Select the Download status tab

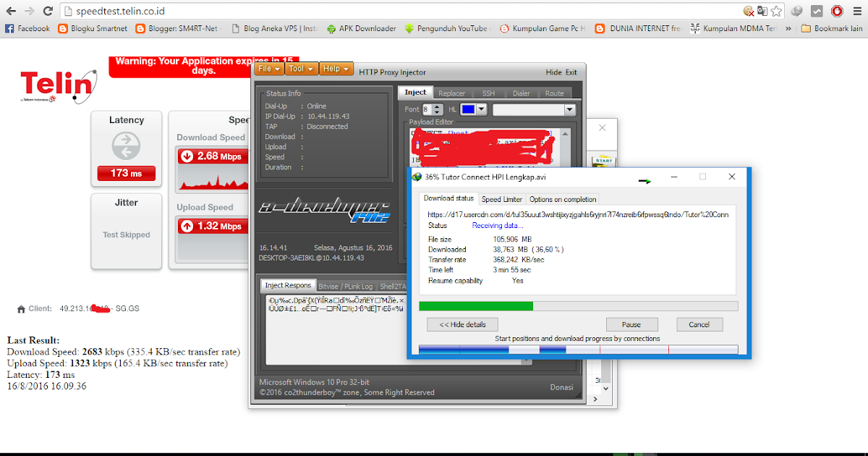point(448,198)
